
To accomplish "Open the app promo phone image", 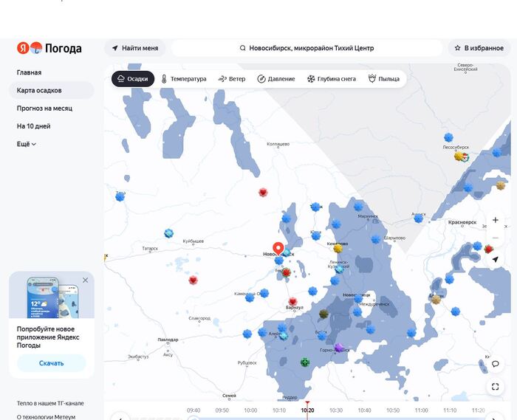I will pos(52,297).
